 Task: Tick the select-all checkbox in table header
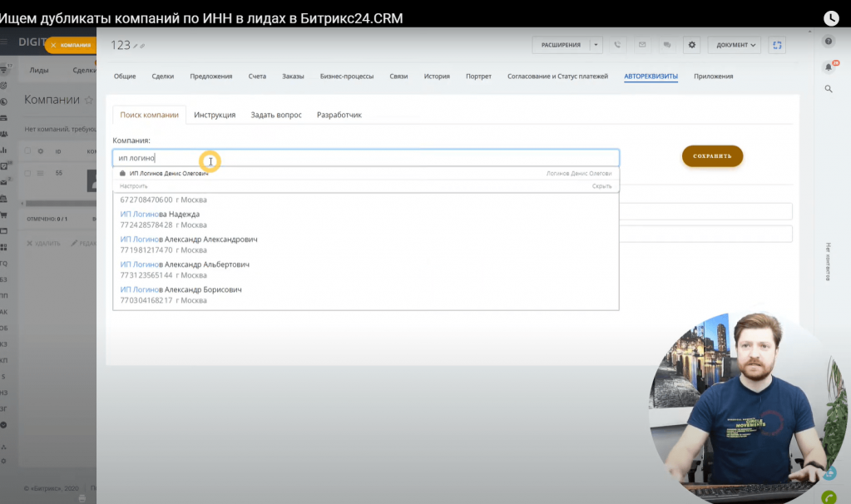coord(27,151)
